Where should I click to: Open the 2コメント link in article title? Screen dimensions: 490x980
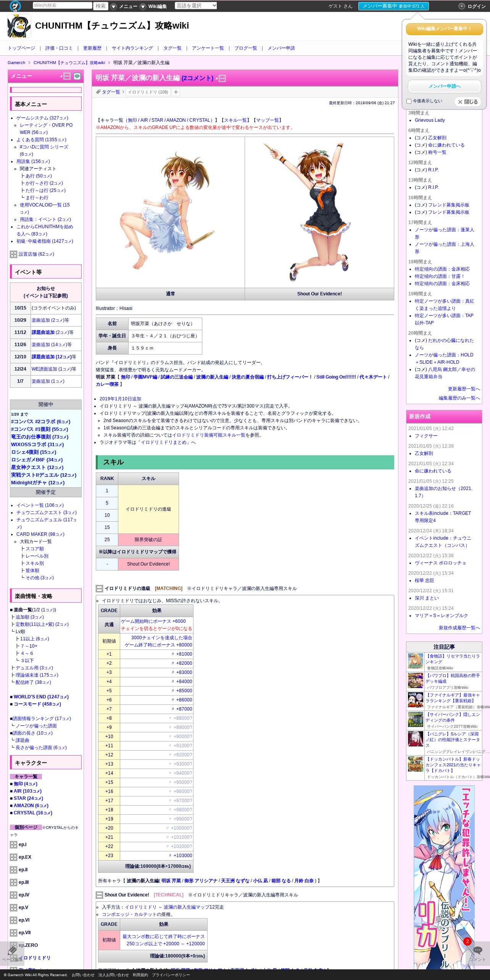(197, 78)
